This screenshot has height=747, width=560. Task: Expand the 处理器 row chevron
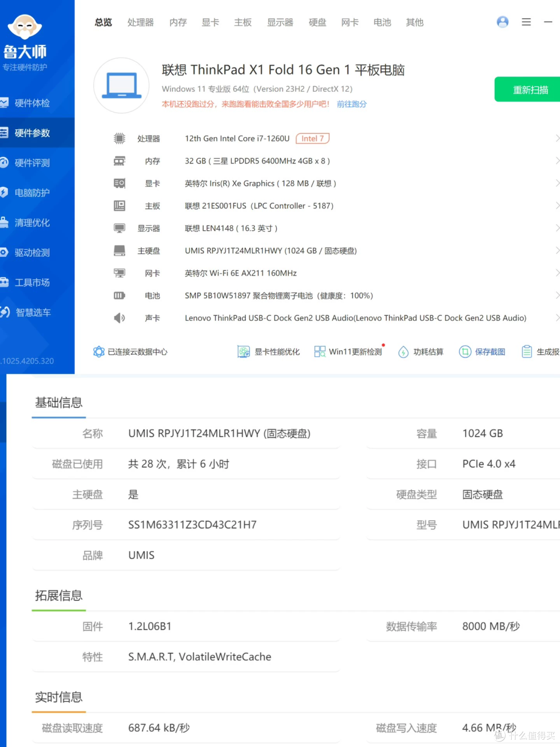(557, 139)
